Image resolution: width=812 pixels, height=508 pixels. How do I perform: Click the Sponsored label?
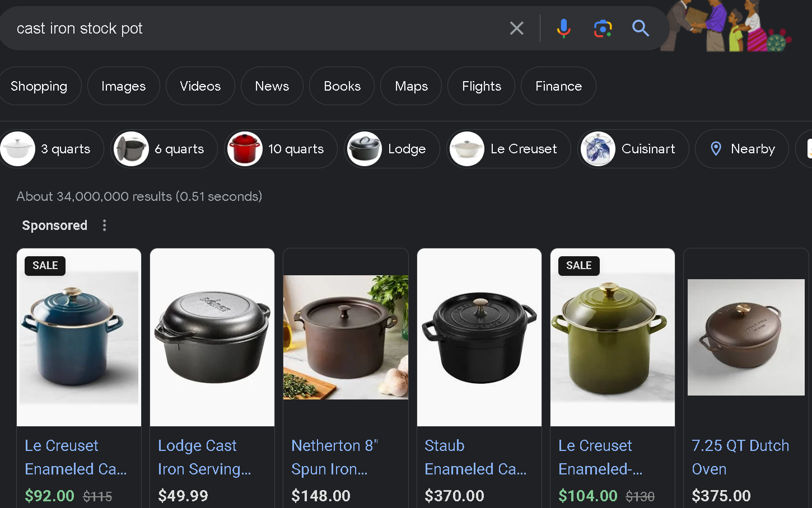pos(55,225)
